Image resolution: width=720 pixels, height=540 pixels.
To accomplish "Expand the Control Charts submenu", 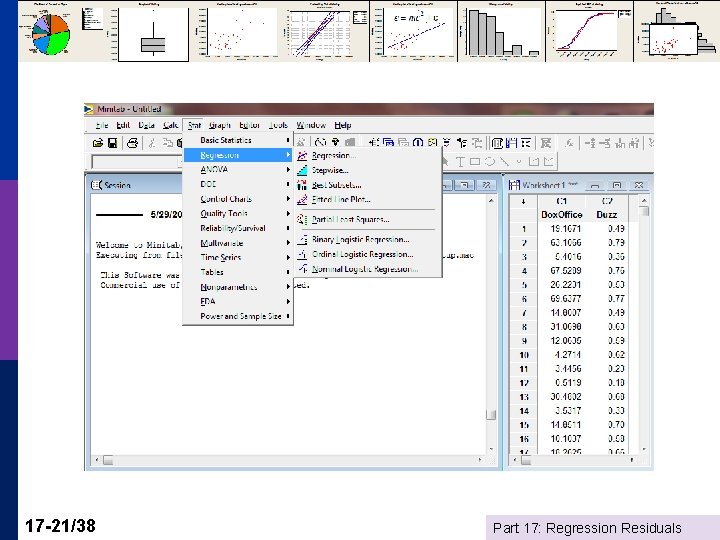I will pyautogui.click(x=238, y=199).
